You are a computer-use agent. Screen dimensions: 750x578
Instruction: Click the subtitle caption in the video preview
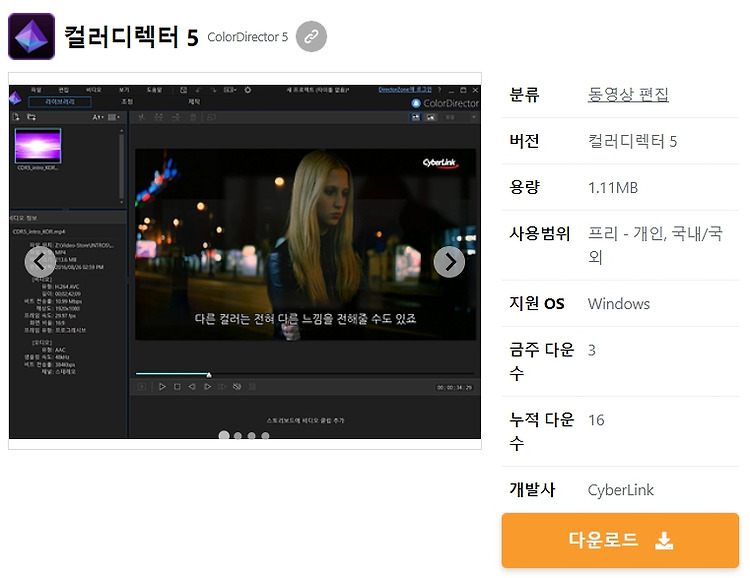[x=305, y=319]
